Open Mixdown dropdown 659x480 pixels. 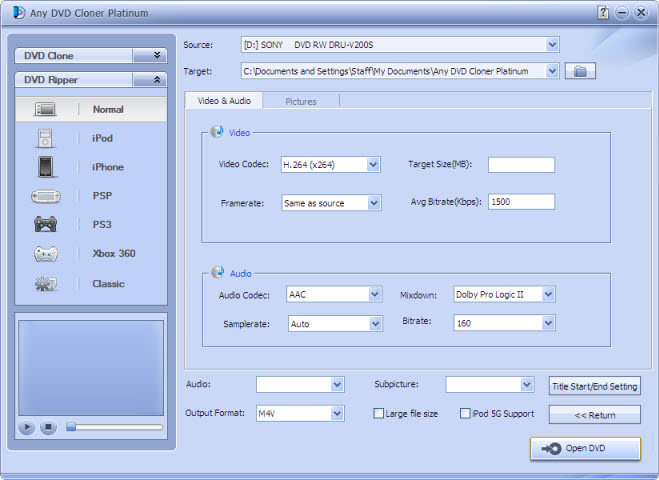(548, 295)
